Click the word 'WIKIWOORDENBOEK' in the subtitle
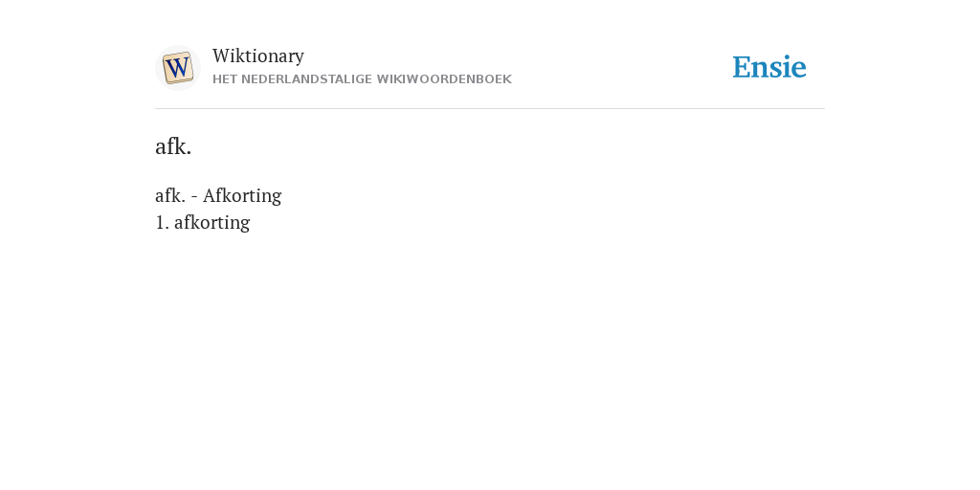This screenshot has width=980, height=490. coord(444,79)
